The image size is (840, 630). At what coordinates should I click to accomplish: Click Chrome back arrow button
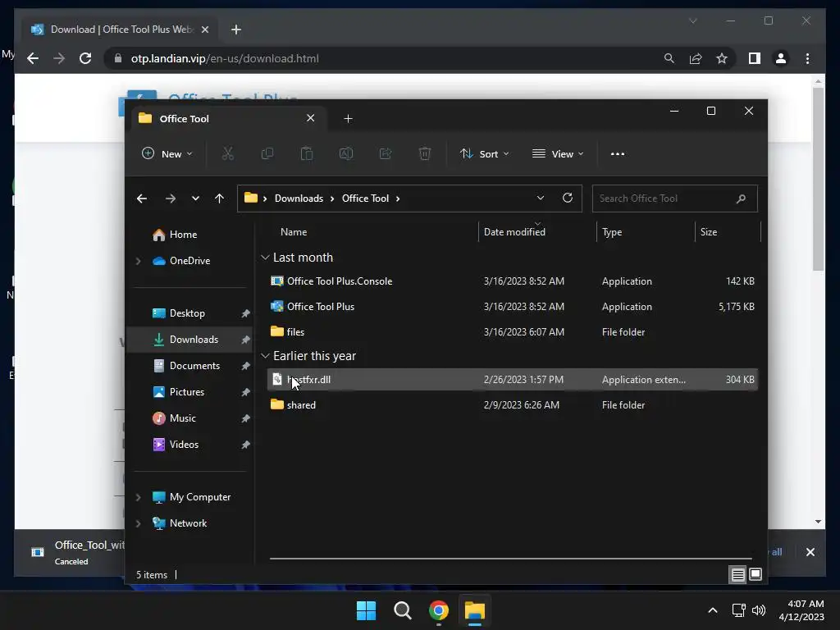[33, 58]
